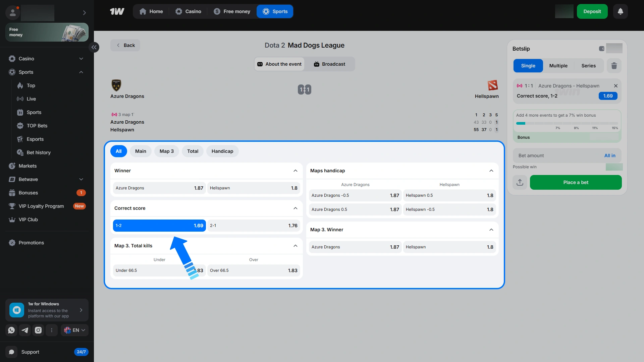Open Bet history
Viewport: 644px width, 362px height.
coord(39,153)
